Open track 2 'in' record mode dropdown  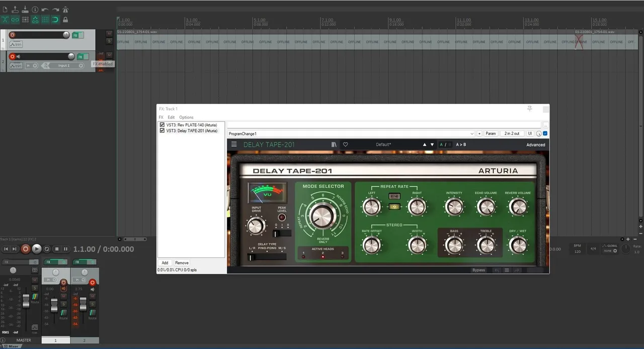(32, 65)
